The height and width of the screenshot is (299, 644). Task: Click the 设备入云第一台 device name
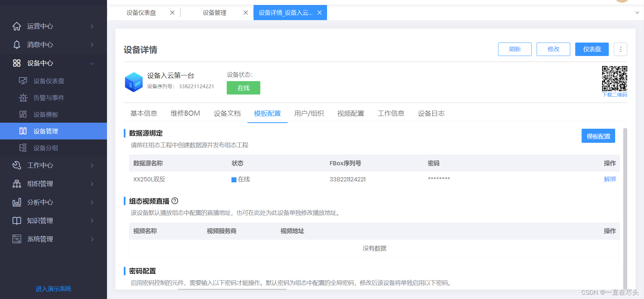coord(171,76)
